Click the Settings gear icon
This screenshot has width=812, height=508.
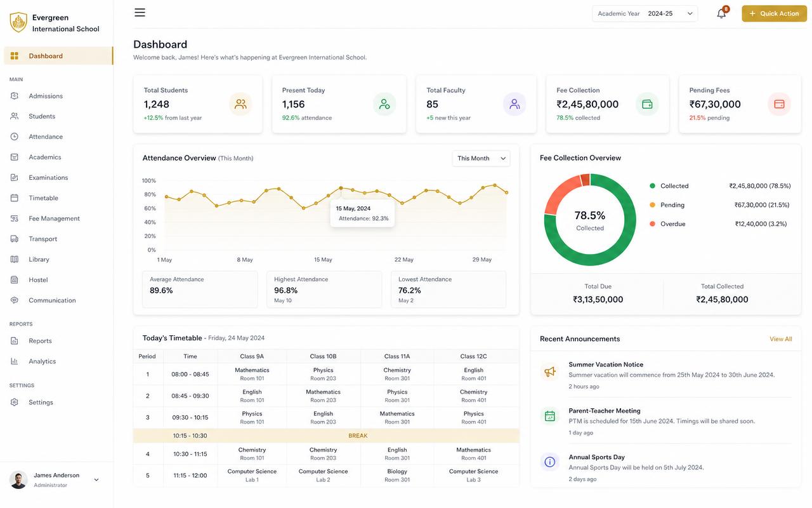point(15,402)
